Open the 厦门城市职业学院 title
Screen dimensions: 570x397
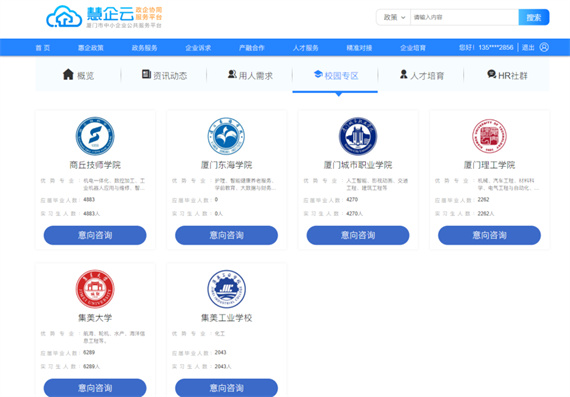pyautogui.click(x=358, y=165)
